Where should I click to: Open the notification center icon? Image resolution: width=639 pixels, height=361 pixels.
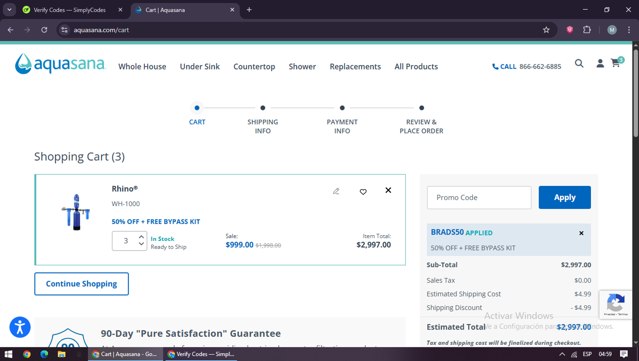click(x=624, y=354)
